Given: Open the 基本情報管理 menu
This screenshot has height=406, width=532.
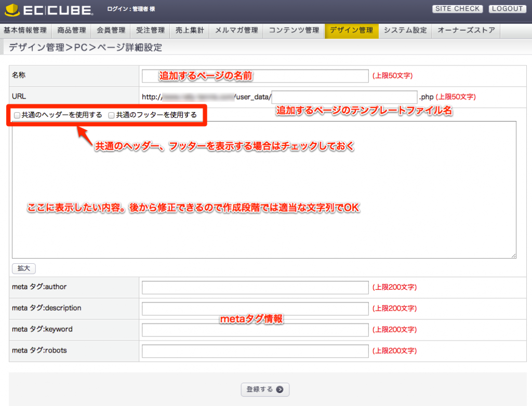Looking at the screenshot, I should [25, 31].
